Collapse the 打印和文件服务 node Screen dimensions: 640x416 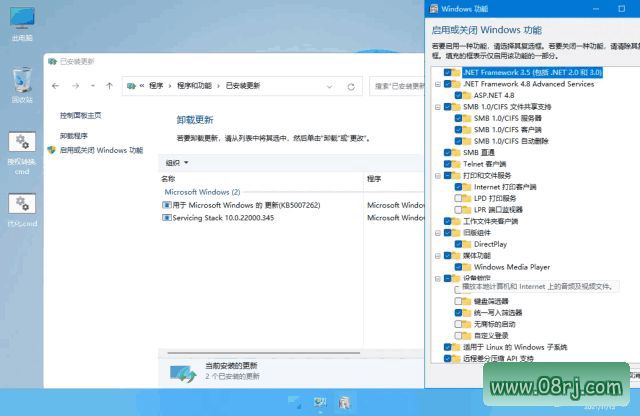coord(438,176)
